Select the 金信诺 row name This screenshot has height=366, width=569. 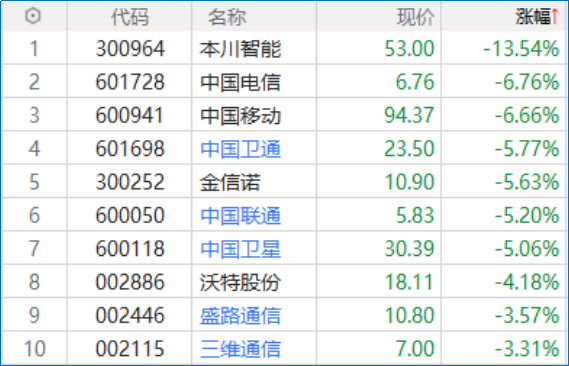230,182
